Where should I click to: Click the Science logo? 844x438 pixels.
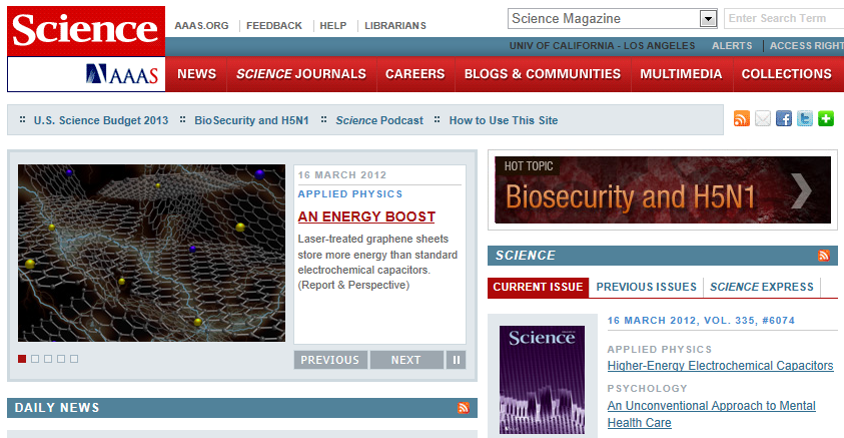pos(86,31)
